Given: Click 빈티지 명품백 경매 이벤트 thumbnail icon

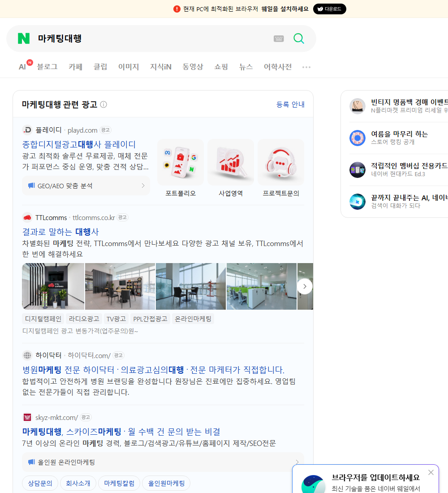Looking at the screenshot, I should (358, 106).
